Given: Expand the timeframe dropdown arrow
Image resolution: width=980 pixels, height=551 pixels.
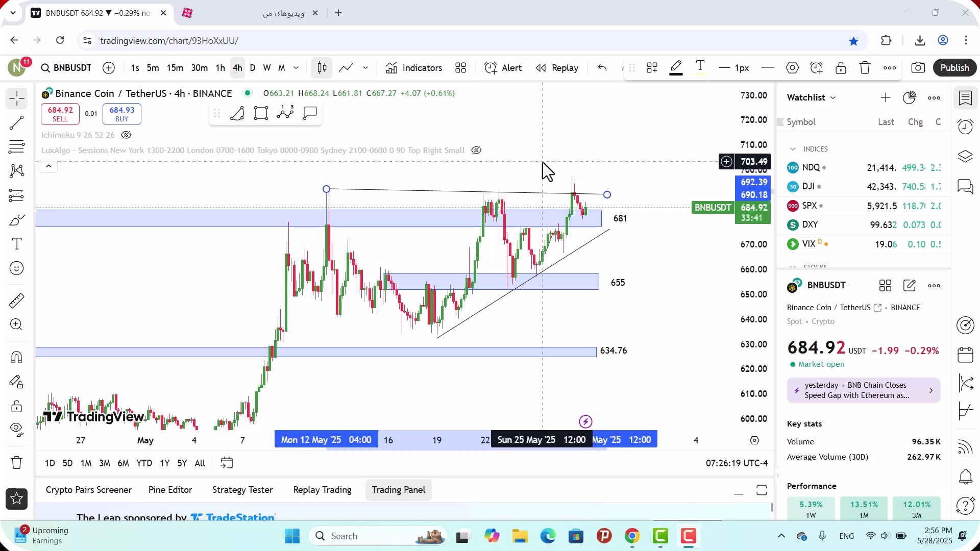Looking at the screenshot, I should click(x=296, y=68).
